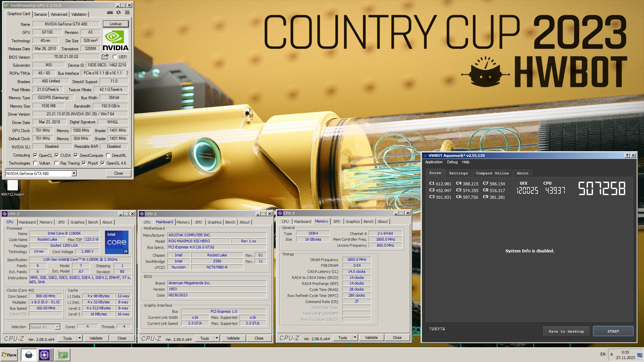The height and width of the screenshot is (362, 644).
Task: Click Save to desktop in Aquamark
Action: coord(566,331)
